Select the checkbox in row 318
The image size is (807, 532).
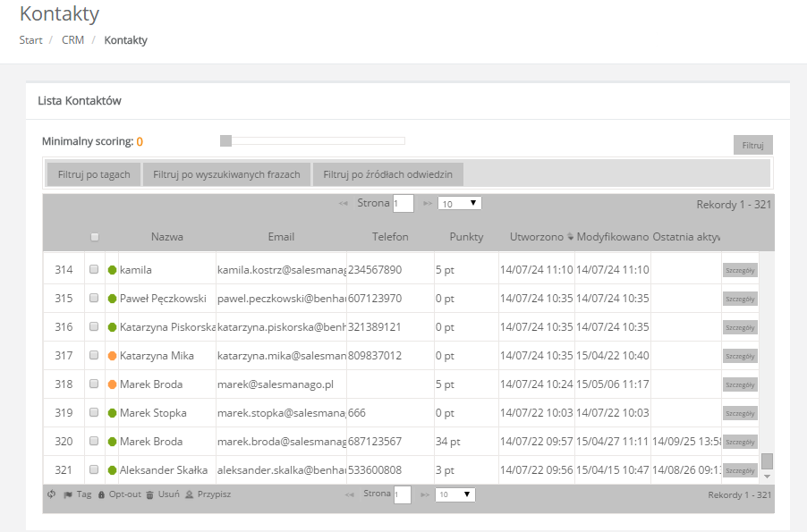coord(94,384)
